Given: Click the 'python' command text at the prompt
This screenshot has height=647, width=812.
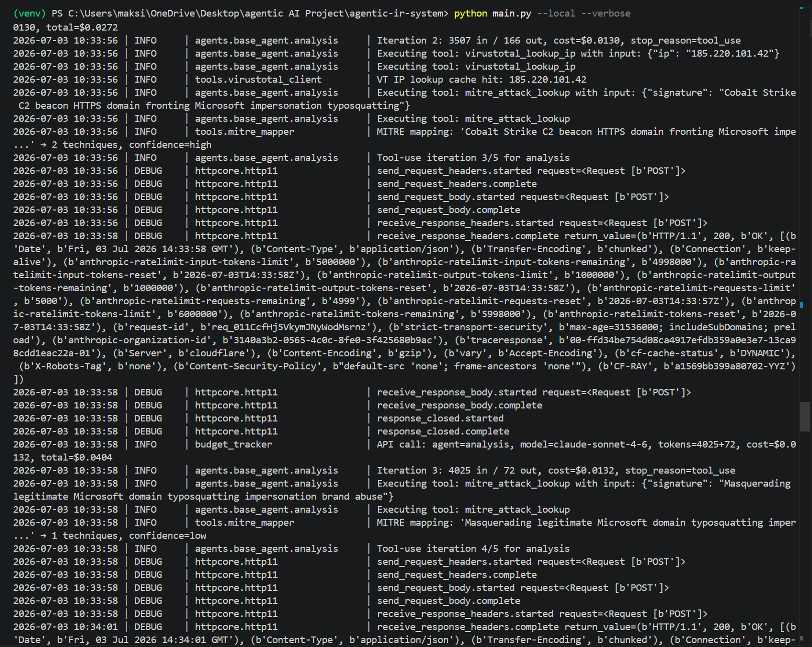Looking at the screenshot, I should tap(470, 14).
